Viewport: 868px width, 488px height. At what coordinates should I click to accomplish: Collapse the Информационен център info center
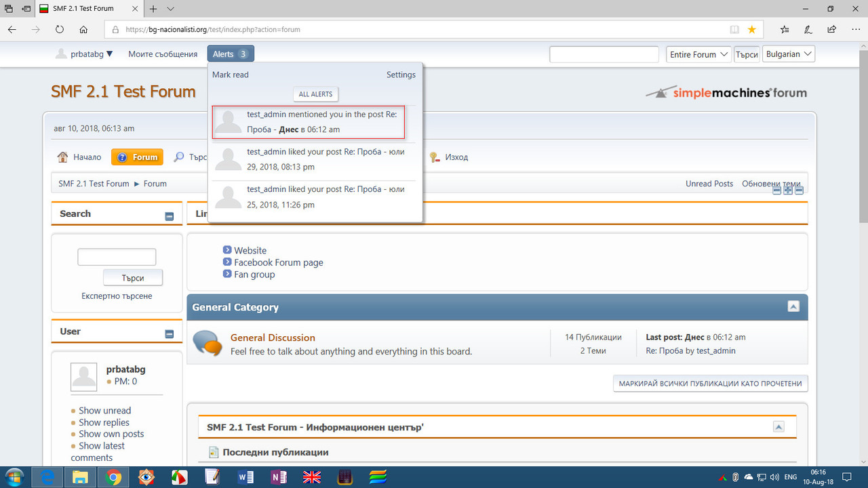[778, 427]
